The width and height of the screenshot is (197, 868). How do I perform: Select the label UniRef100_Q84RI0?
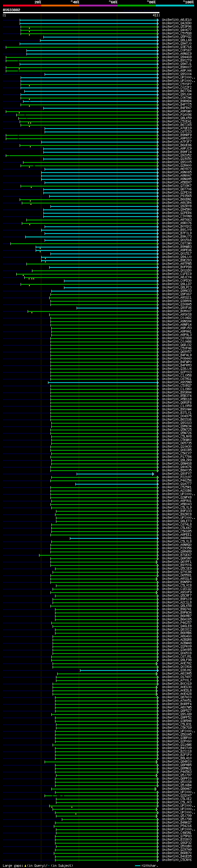[x=177, y=761]
